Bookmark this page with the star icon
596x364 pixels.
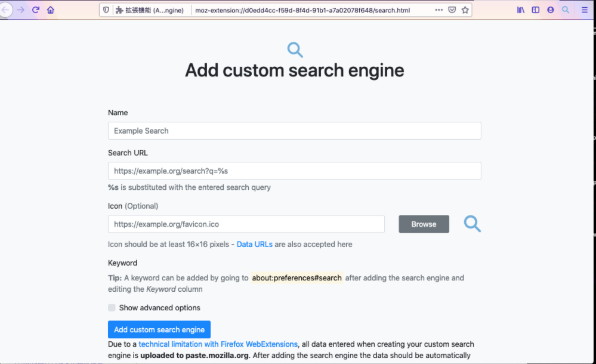tap(465, 10)
